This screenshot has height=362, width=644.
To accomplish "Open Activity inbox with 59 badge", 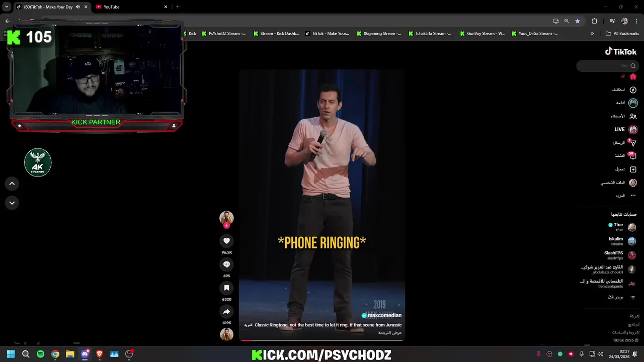I will 632,156.
